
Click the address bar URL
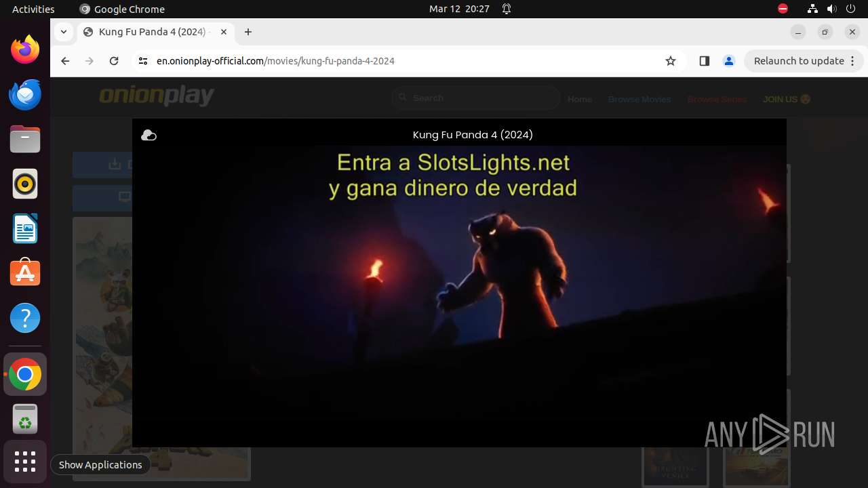pyautogui.click(x=275, y=61)
